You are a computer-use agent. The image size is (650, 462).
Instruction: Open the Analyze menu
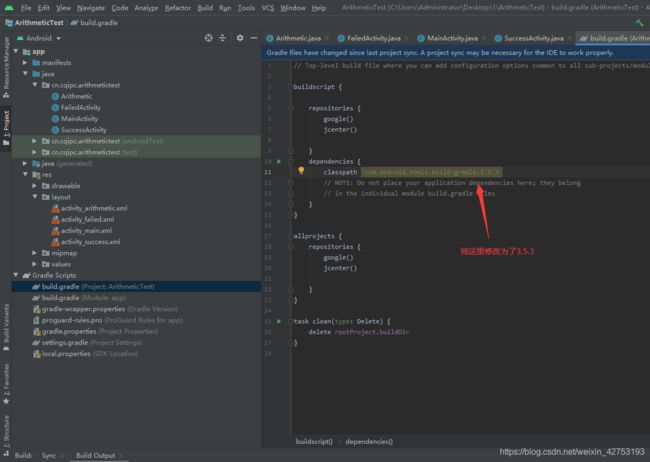point(146,8)
